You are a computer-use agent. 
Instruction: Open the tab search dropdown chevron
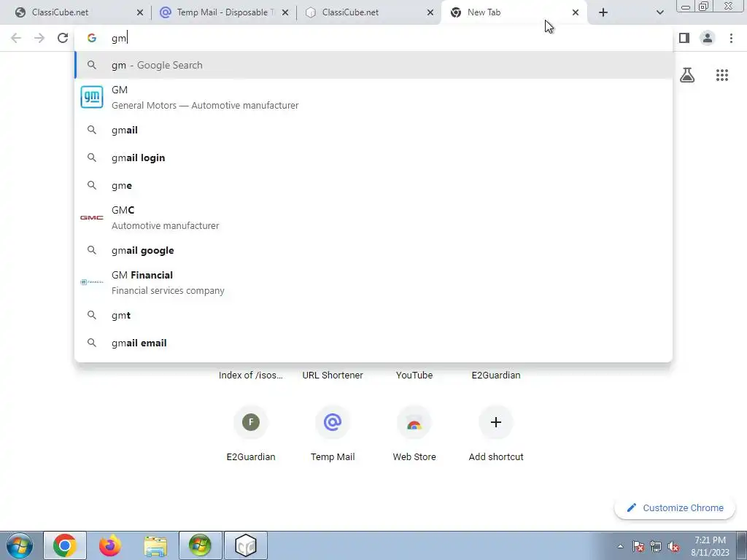coord(659,12)
